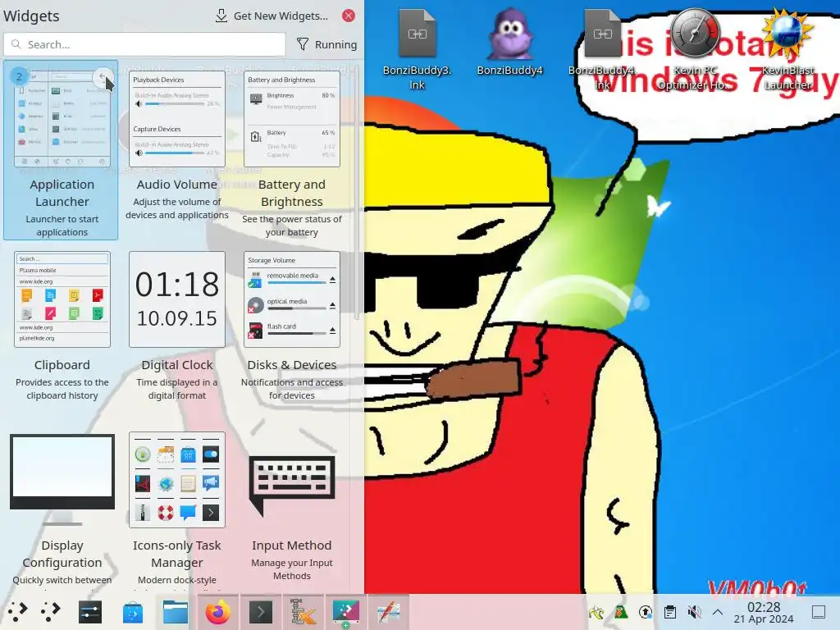The height and width of the screenshot is (630, 840).
Task: Open Konsole terminal from the taskbar
Action: pos(260,612)
